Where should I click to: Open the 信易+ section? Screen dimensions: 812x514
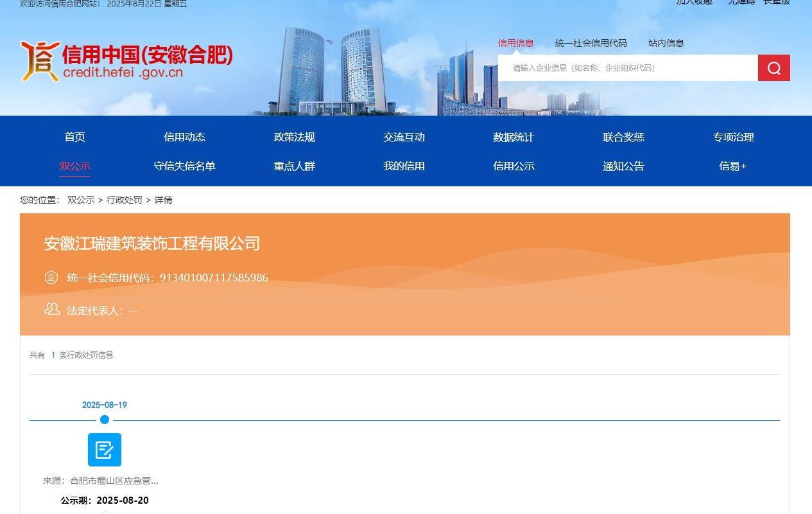point(732,166)
